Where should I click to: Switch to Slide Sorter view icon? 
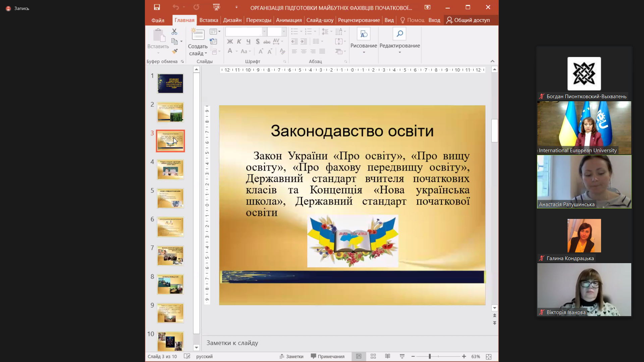tap(373, 356)
